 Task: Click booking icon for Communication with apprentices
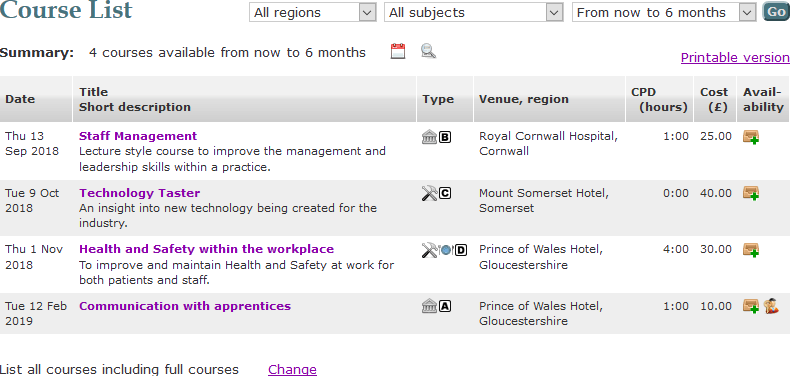pos(751,306)
